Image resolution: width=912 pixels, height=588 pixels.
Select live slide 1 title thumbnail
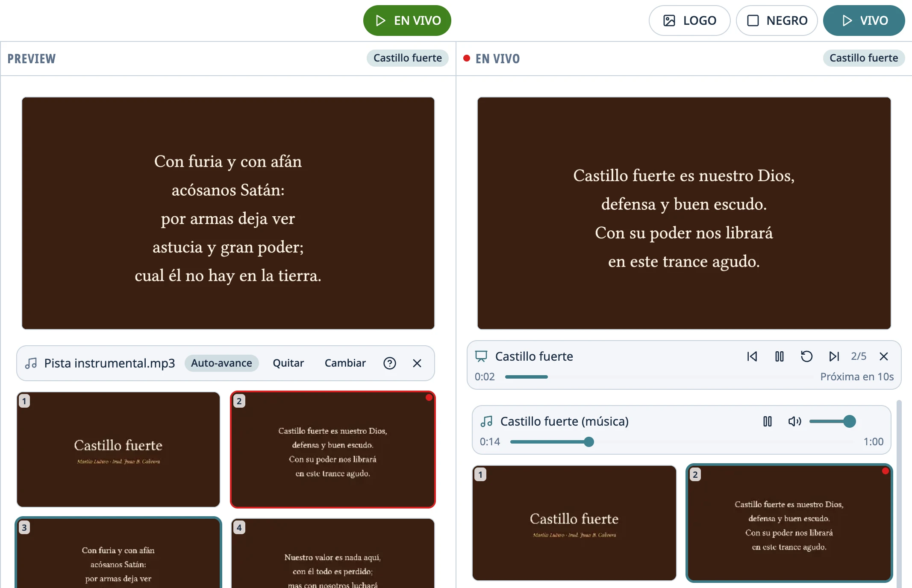coord(574,523)
